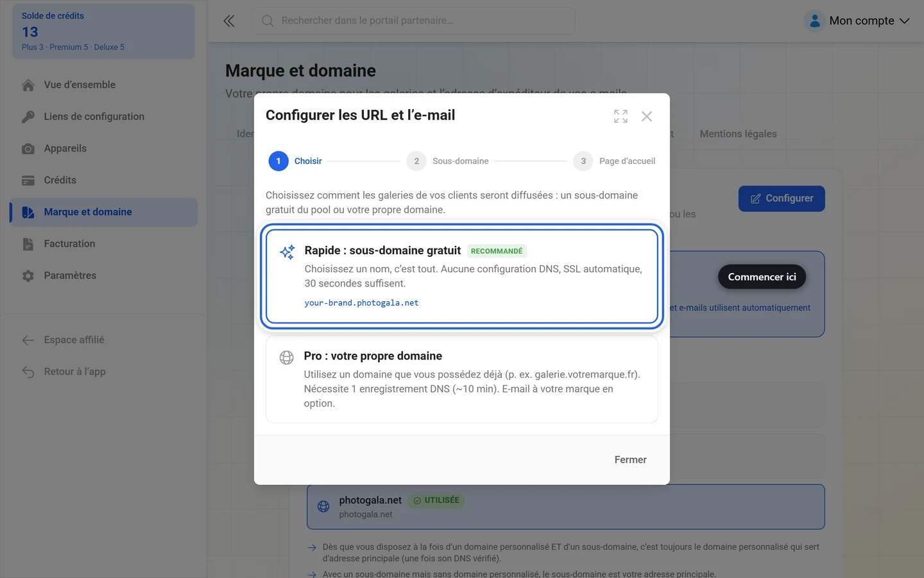Go to step 3 Page d'accueil

pos(615,161)
